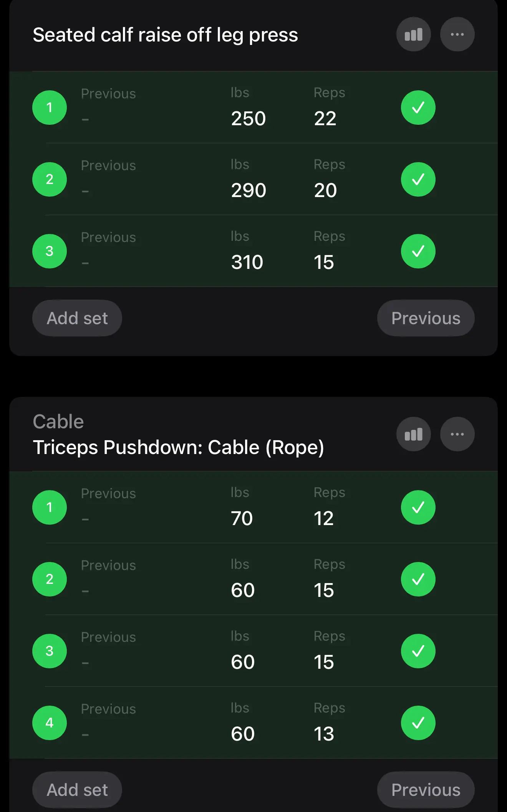Open more options menu for Triceps Pushdown
Image resolution: width=507 pixels, height=812 pixels.
pos(457,434)
